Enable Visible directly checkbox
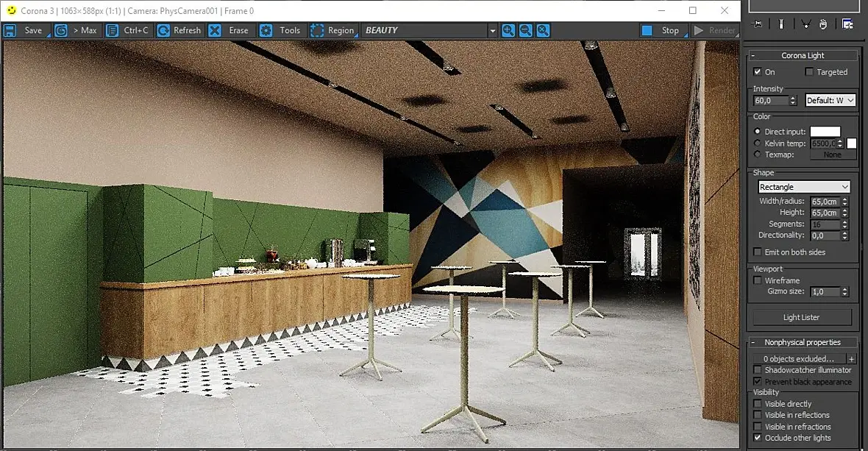Viewport: 868px width, 451px height. [757, 403]
